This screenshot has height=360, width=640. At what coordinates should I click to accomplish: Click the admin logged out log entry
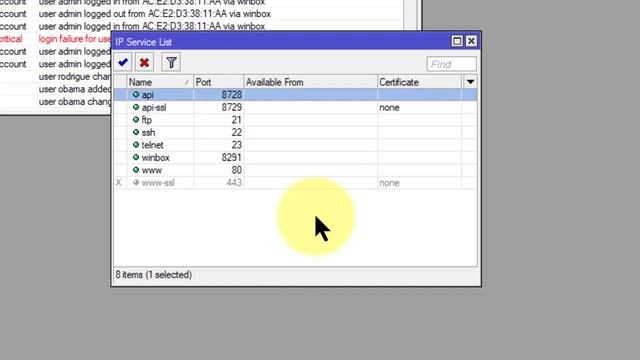click(x=155, y=14)
